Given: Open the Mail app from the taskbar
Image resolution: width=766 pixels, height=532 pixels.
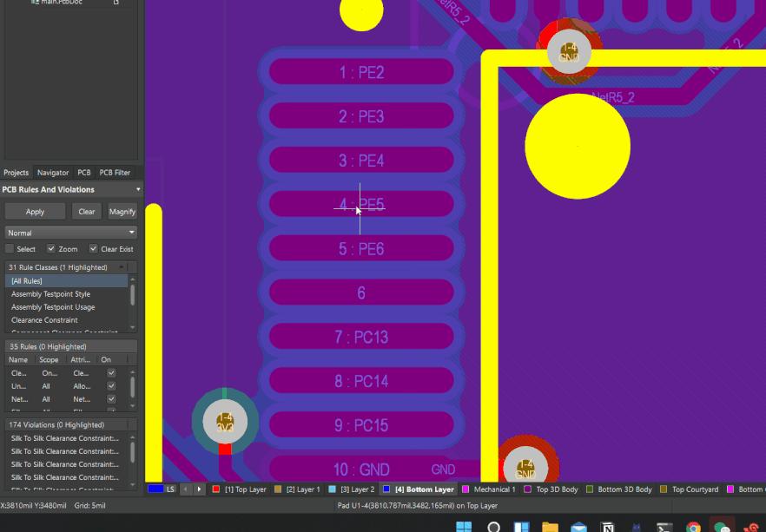Looking at the screenshot, I should [578, 527].
